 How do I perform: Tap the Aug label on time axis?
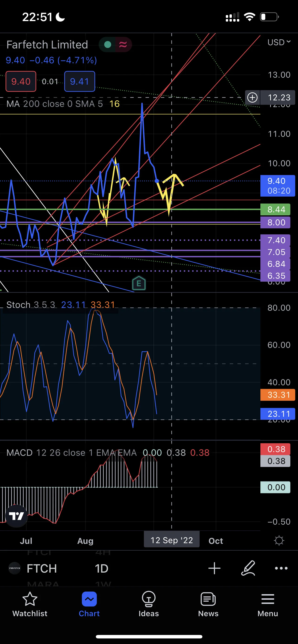pyautogui.click(x=85, y=541)
